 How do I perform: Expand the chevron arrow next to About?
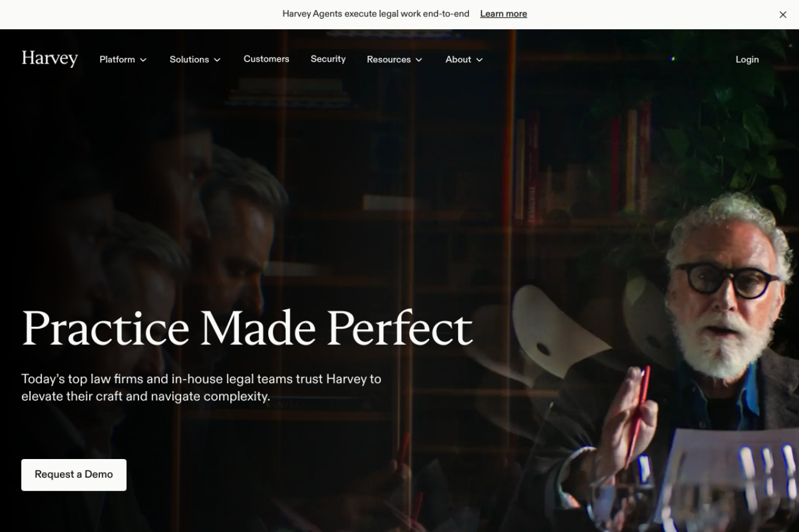[479, 60]
